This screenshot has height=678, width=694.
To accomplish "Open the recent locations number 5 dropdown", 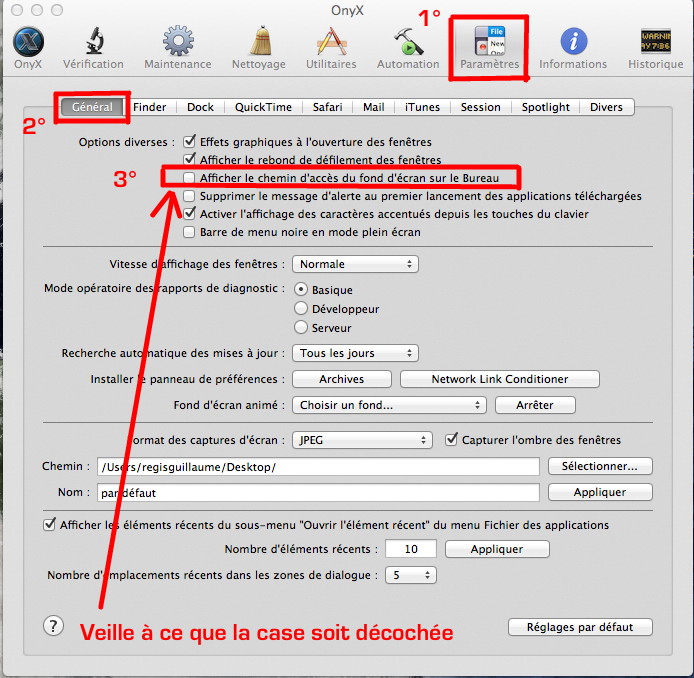I will point(411,575).
